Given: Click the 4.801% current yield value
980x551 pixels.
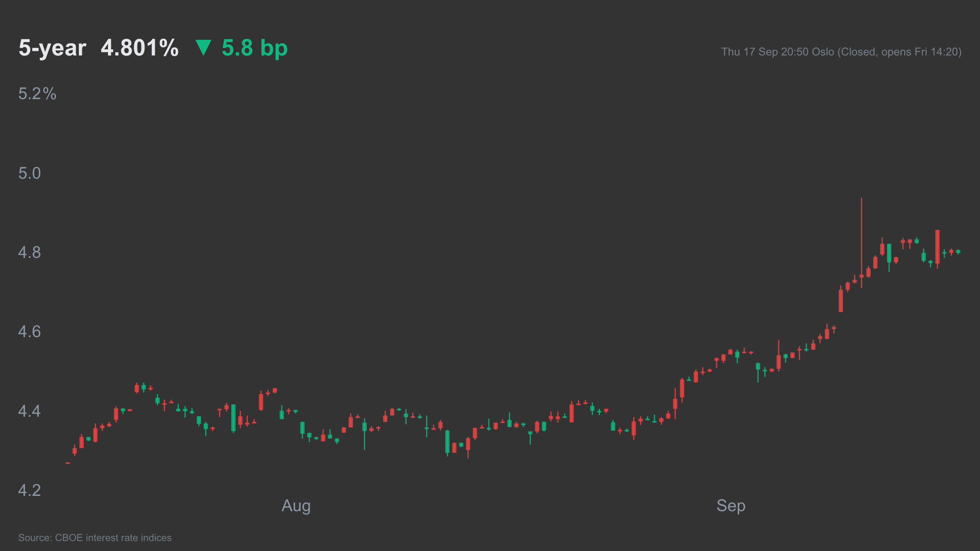Looking at the screenshot, I should tap(140, 48).
